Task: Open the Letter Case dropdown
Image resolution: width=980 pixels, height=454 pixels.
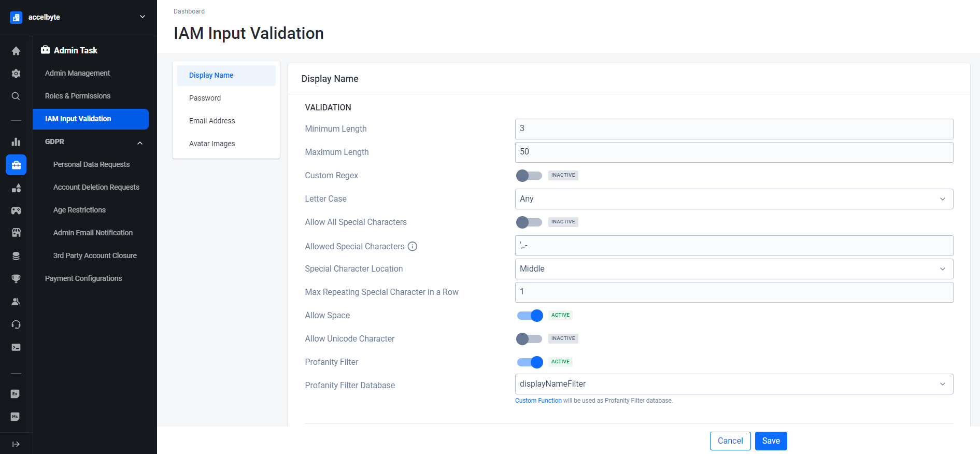Action: (734, 199)
